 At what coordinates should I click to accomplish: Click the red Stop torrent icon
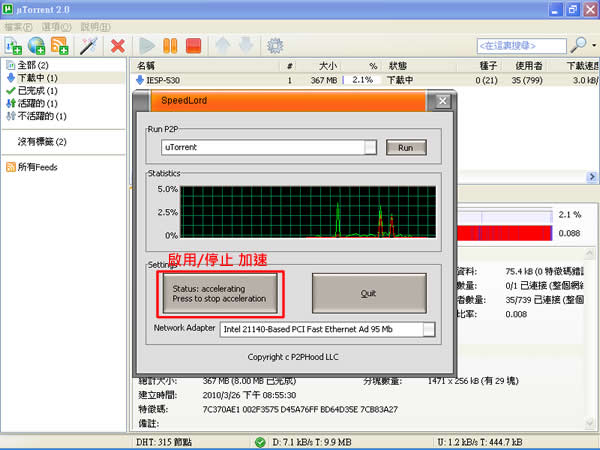click(x=194, y=46)
